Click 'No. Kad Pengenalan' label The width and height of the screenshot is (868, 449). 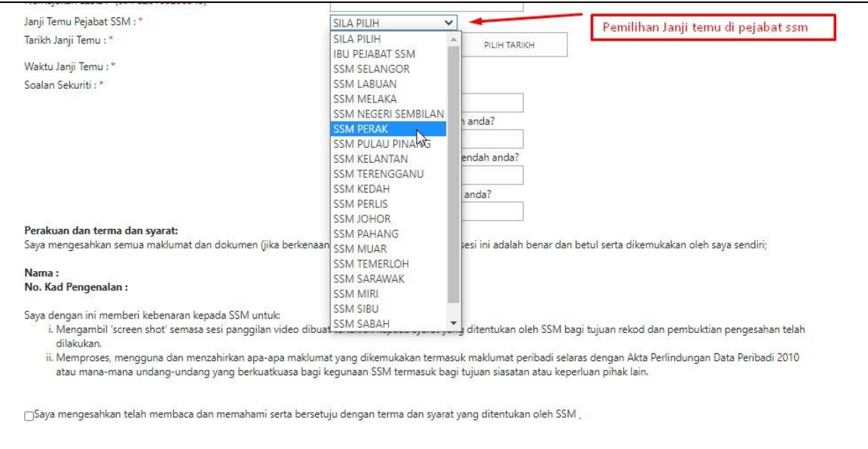pos(76,287)
